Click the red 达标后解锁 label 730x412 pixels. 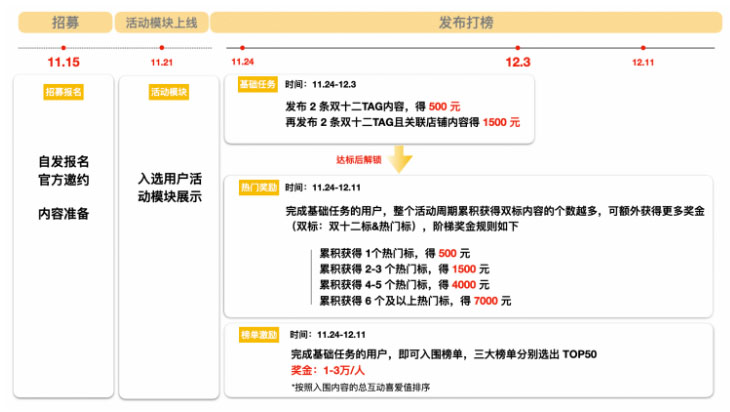(358, 160)
